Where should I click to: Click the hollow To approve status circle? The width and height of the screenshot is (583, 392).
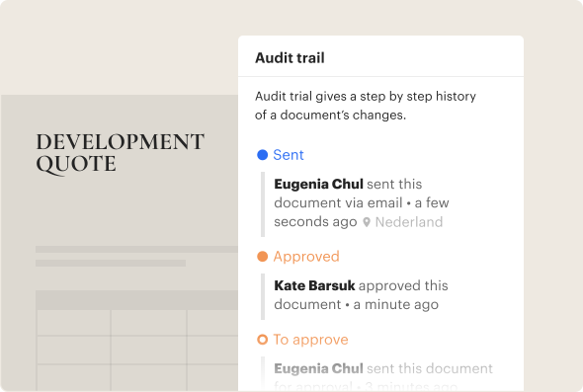click(x=263, y=340)
